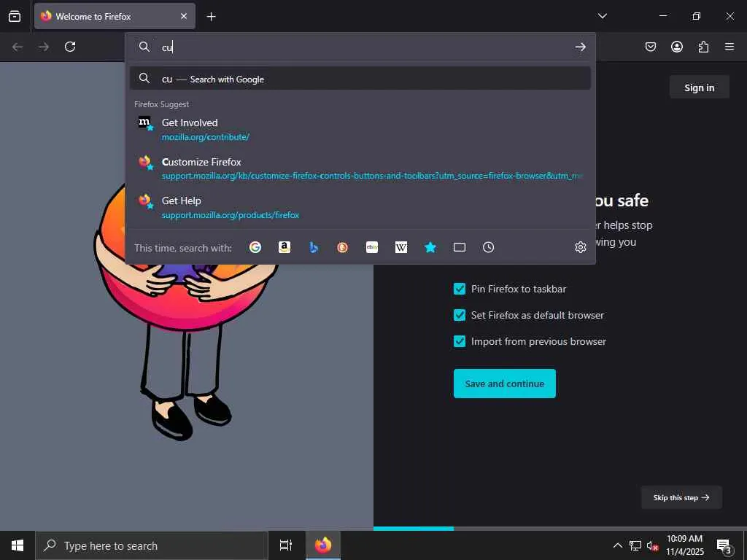The height and width of the screenshot is (560, 747).
Task: Click the support.mozilla.org/products/firefox URL
Action: point(231,215)
